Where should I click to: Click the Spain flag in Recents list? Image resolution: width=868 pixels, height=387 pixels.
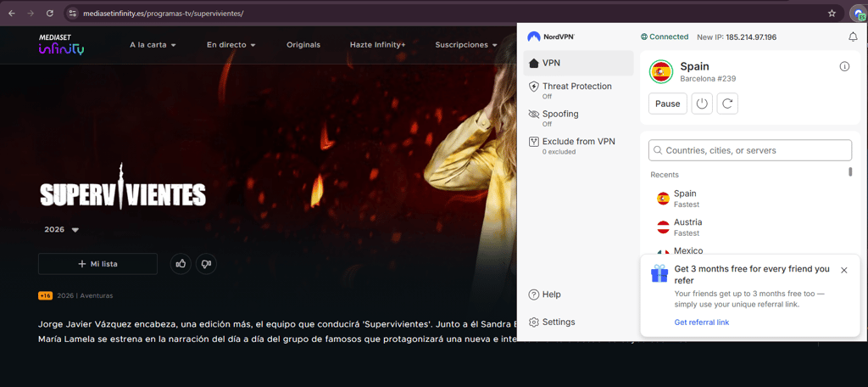click(663, 199)
